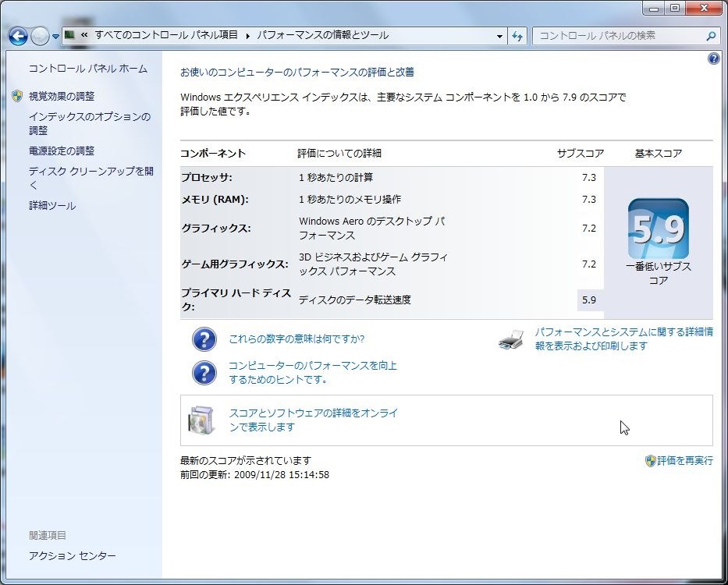The width and height of the screenshot is (728, 585).
Task: Minimize the control panel window
Action: coord(655,8)
